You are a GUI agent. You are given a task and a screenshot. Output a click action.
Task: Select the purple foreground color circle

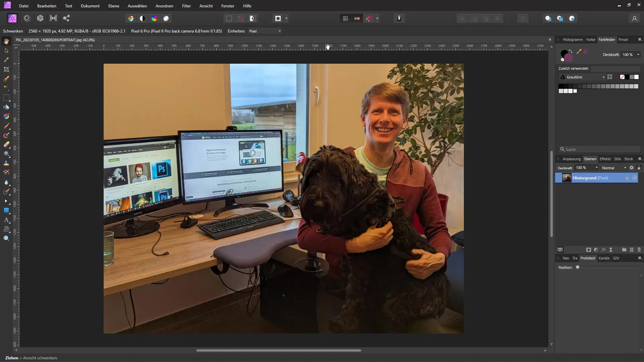pyautogui.click(x=568, y=58)
